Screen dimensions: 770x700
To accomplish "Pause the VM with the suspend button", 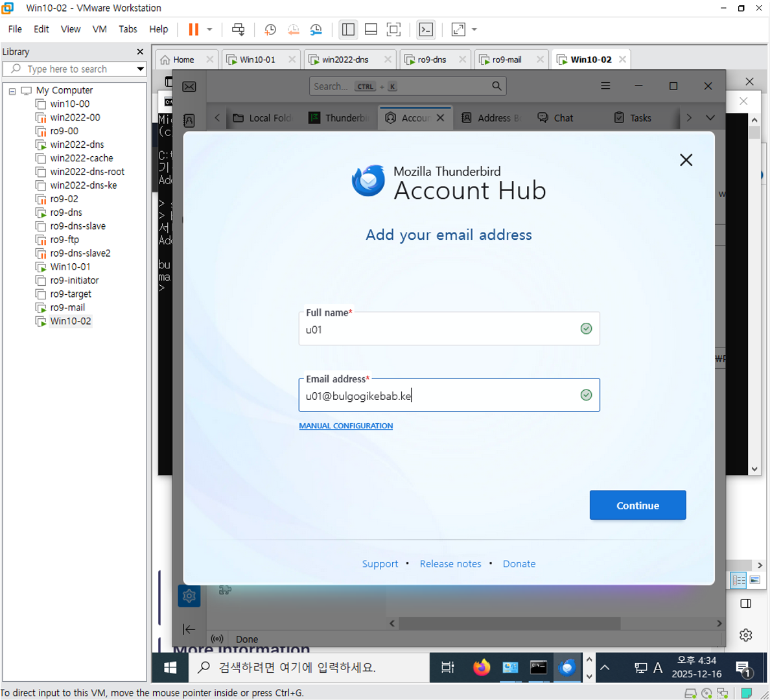I will (x=194, y=29).
